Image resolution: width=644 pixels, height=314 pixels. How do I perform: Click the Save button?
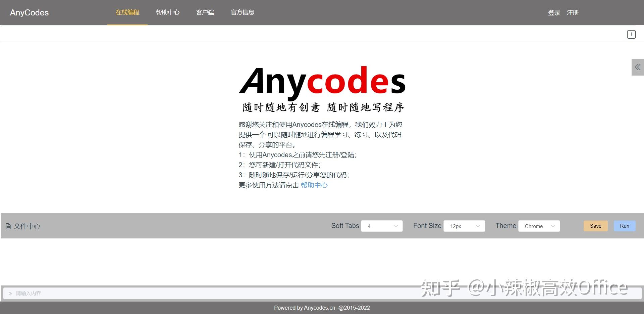pyautogui.click(x=595, y=226)
